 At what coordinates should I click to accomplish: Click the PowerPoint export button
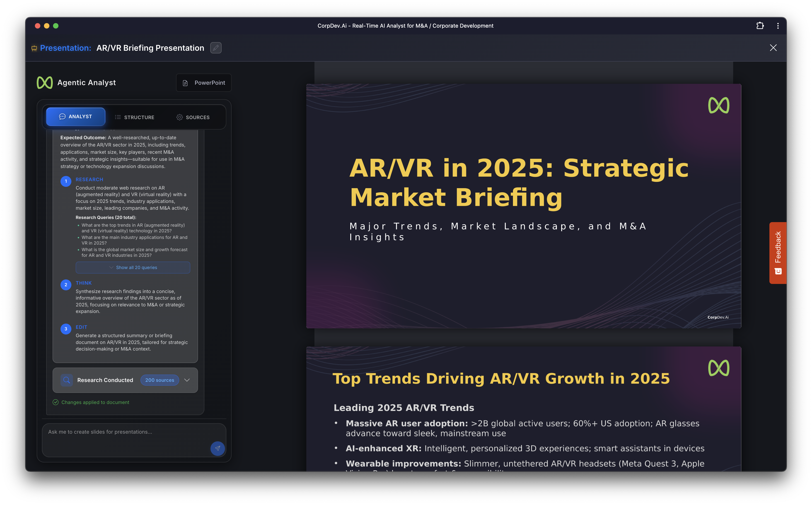pos(203,83)
